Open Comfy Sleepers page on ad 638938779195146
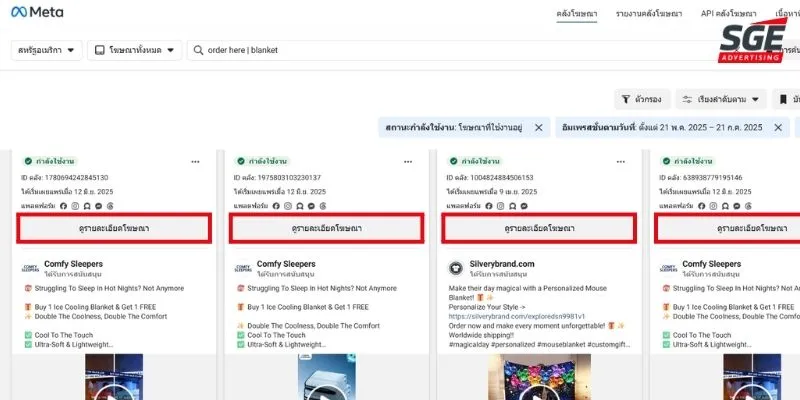Image resolution: width=800 pixels, height=400 pixels. 712,264
